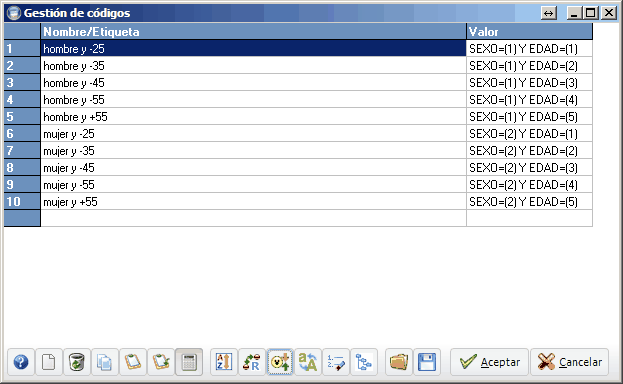
Task: Click the tree hierarchy icon
Action: [364, 362]
